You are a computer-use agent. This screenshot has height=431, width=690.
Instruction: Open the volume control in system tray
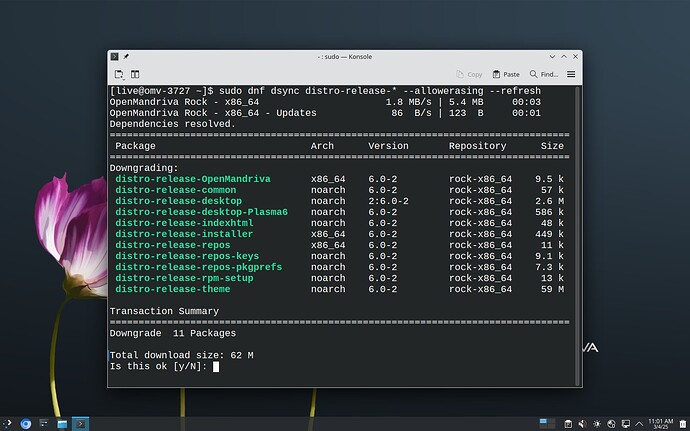pos(582,423)
